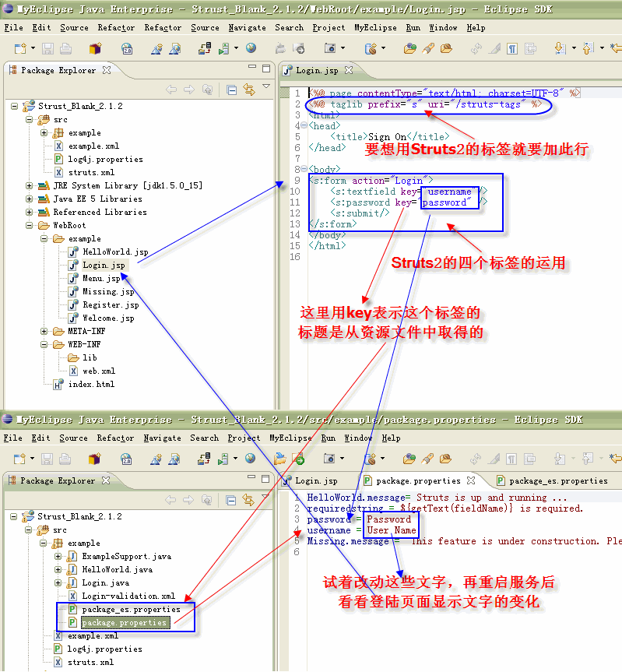The height and width of the screenshot is (672, 622).
Task: Open the Window menu in package.properties window
Action: (x=358, y=438)
